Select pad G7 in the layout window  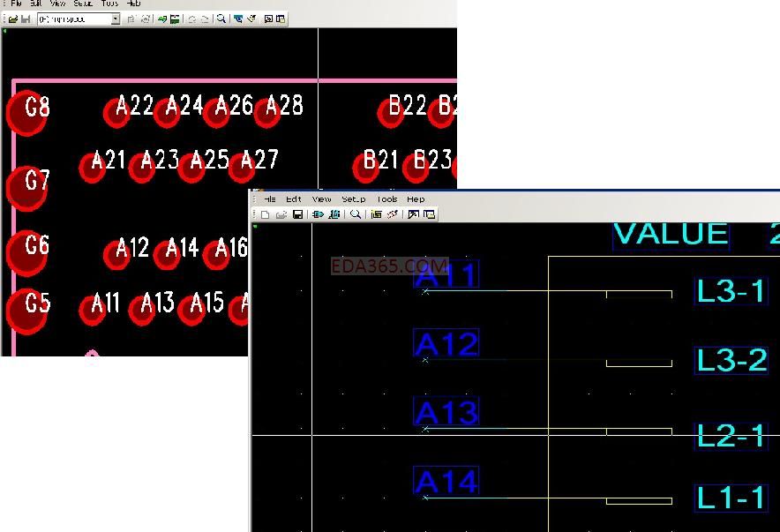pos(26,188)
